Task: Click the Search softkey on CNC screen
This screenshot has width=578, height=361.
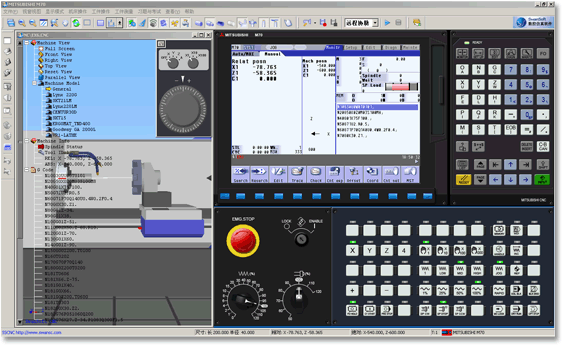Action: click(241, 174)
